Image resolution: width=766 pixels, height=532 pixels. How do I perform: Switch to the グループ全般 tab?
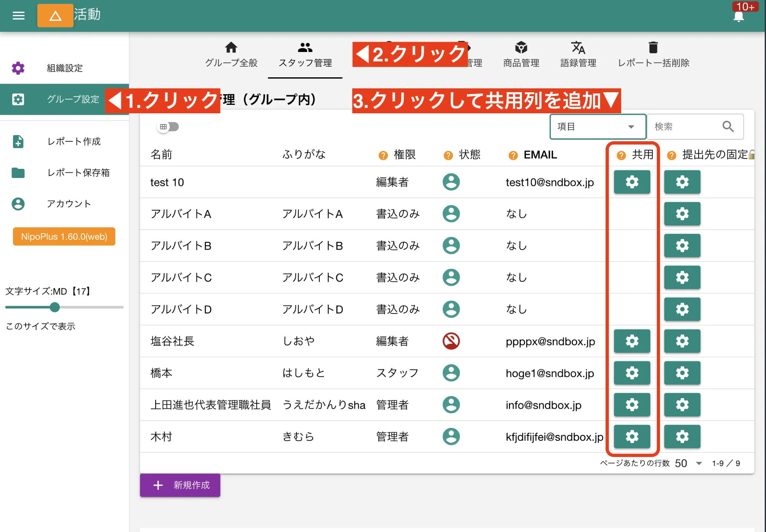(231, 54)
